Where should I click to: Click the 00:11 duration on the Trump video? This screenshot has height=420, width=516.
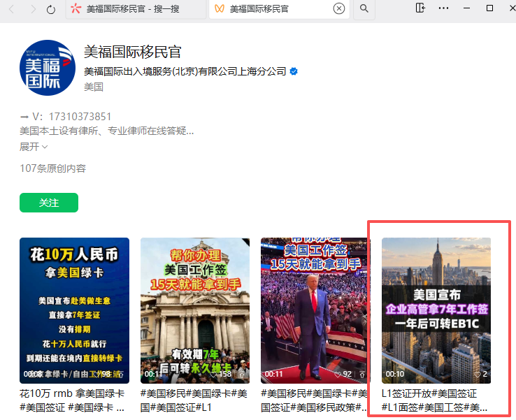tap(274, 375)
